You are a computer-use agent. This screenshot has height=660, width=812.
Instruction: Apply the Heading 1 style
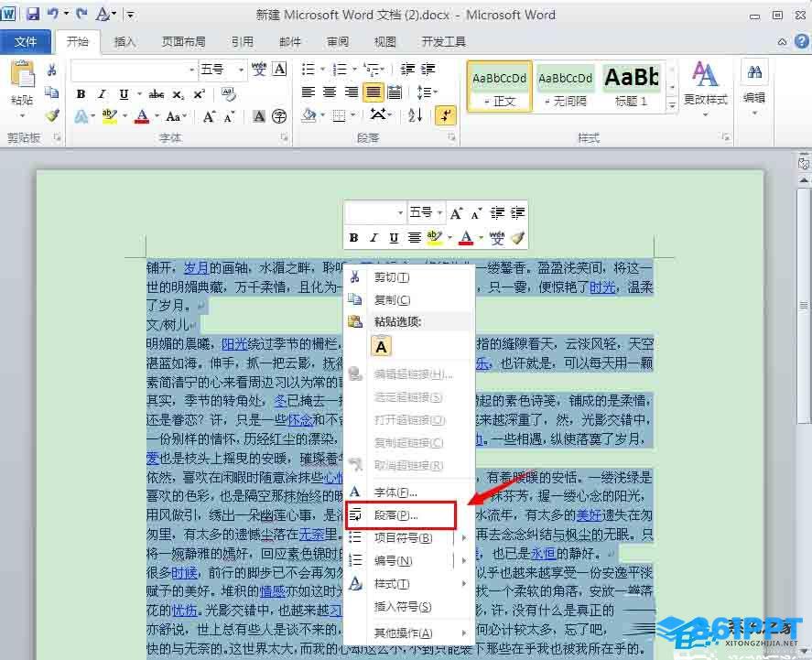pyautogui.click(x=632, y=86)
